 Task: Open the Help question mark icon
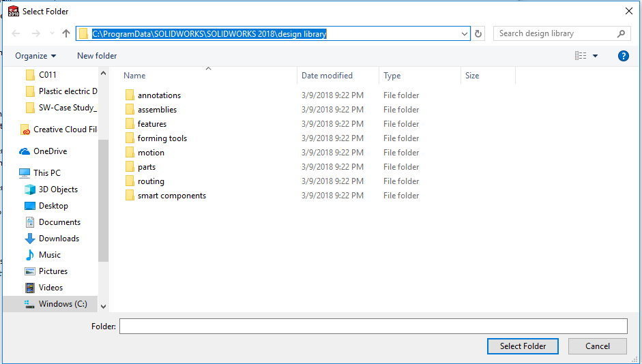point(623,56)
